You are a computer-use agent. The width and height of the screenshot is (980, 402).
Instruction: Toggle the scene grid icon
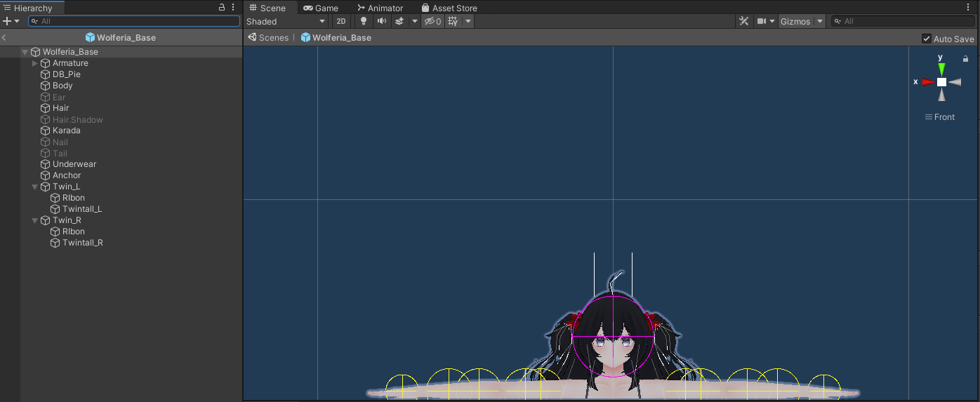click(x=453, y=21)
